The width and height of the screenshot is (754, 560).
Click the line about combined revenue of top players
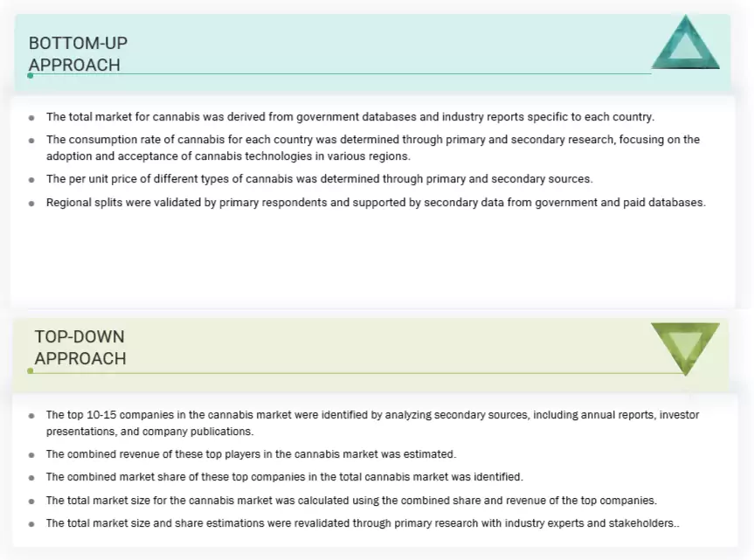251,454
